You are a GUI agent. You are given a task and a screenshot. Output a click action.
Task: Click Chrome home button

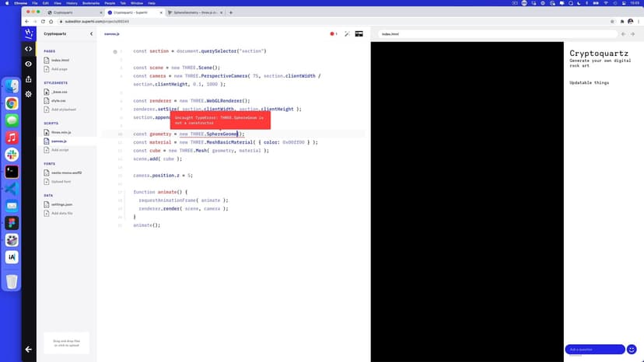(51, 21)
